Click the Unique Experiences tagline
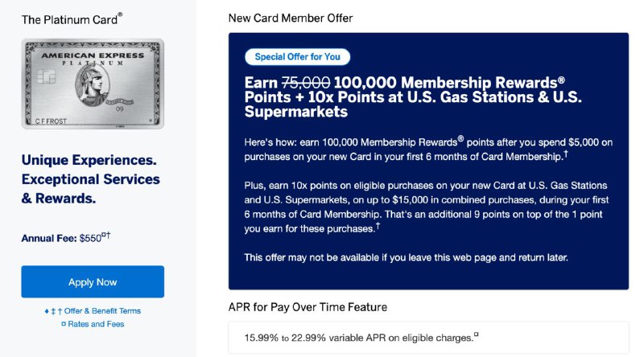This screenshot has width=644, height=357. 90,178
